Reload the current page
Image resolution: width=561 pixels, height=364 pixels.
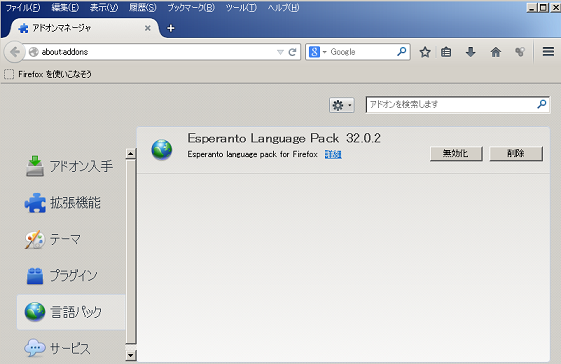(x=292, y=52)
